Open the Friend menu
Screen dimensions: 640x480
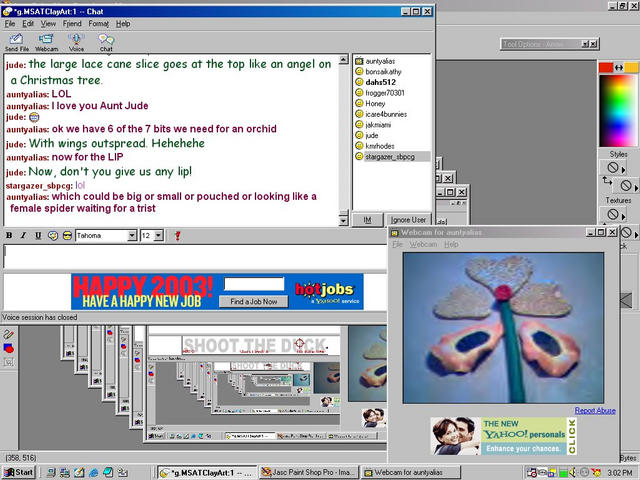pyautogui.click(x=72, y=24)
